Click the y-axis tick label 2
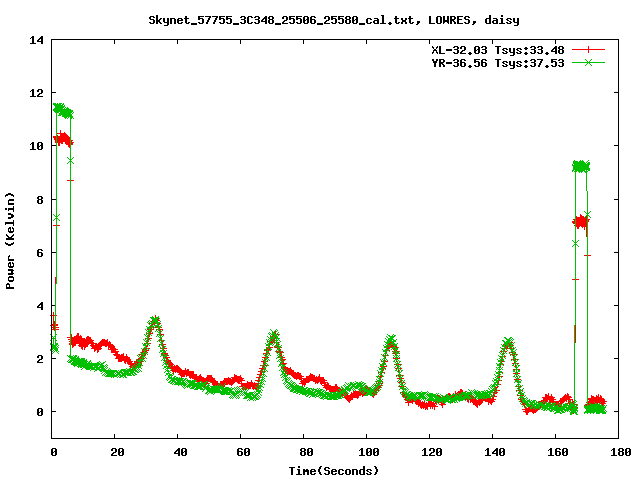Screen dimensions: 640x480 tap(40, 359)
